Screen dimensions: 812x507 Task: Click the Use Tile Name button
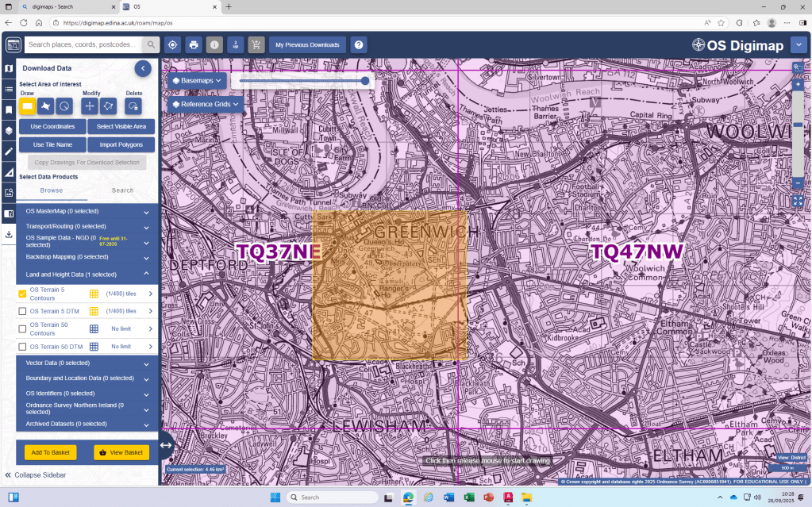(x=52, y=144)
